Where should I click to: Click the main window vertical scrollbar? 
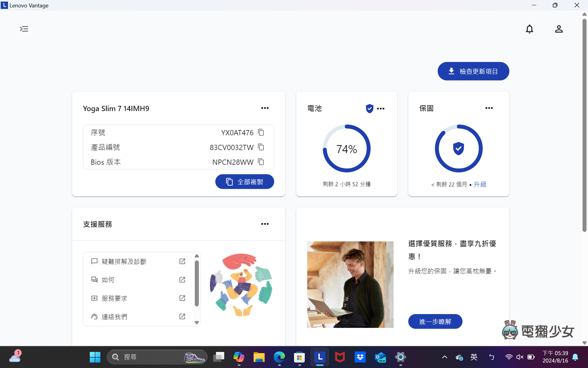pyautogui.click(x=584, y=125)
